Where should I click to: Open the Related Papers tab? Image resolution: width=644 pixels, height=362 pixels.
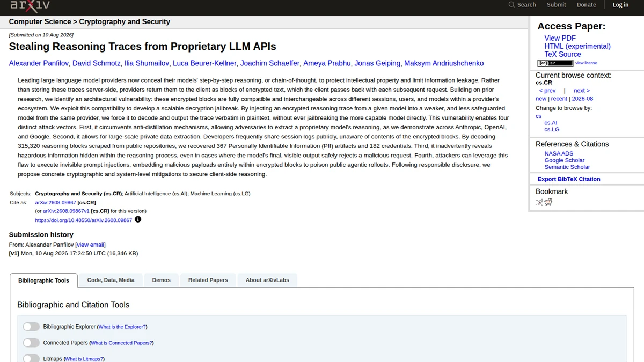(208, 280)
